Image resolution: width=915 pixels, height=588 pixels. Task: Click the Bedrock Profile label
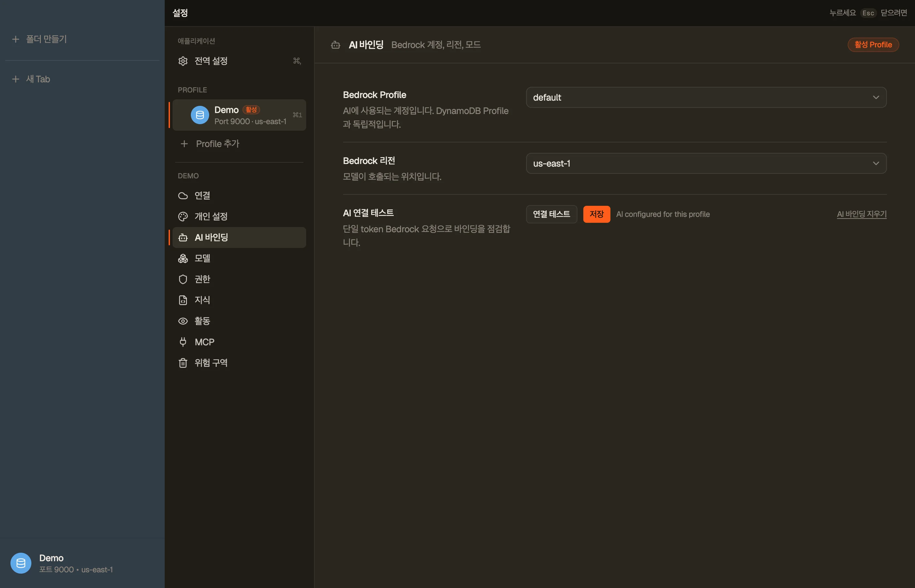tap(374, 95)
